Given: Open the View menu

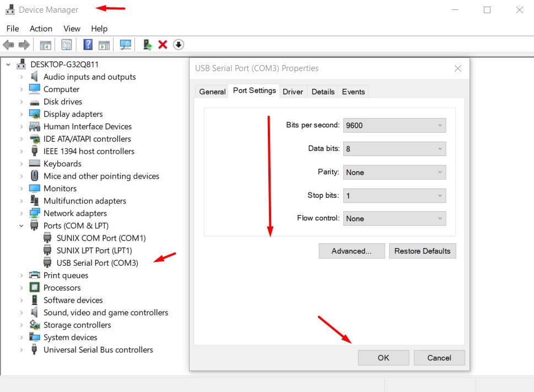Looking at the screenshot, I should [x=72, y=29].
